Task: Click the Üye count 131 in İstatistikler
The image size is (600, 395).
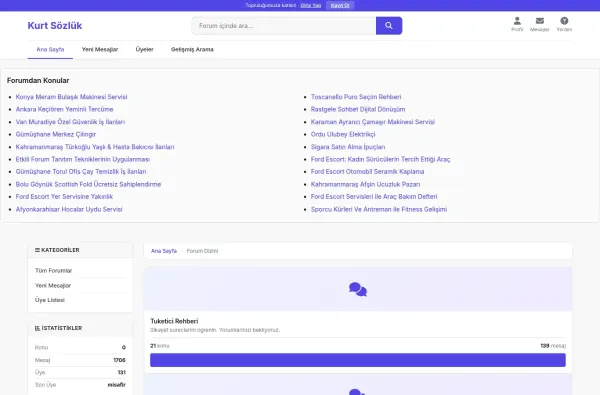Action: (122, 372)
